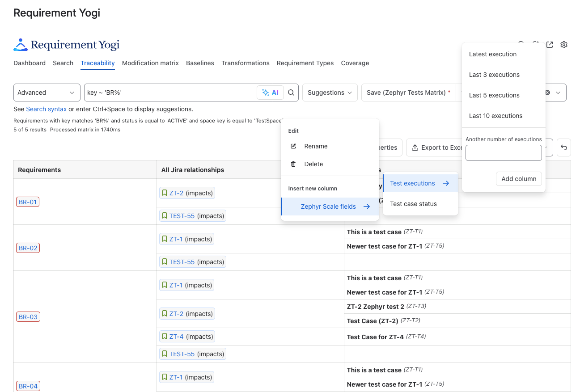The height and width of the screenshot is (392, 580).
Task: Switch to the Dashboard tab
Action: pos(30,63)
